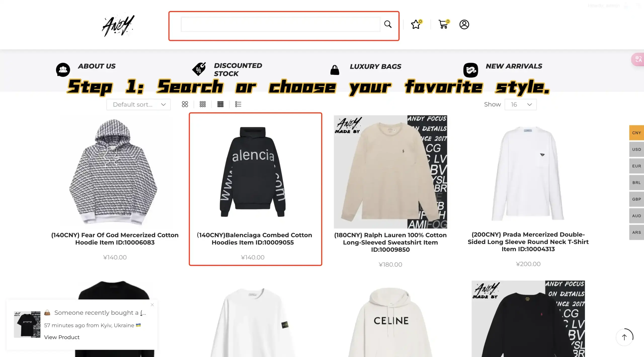
Task: Click inside the search input field
Action: pyautogui.click(x=280, y=24)
